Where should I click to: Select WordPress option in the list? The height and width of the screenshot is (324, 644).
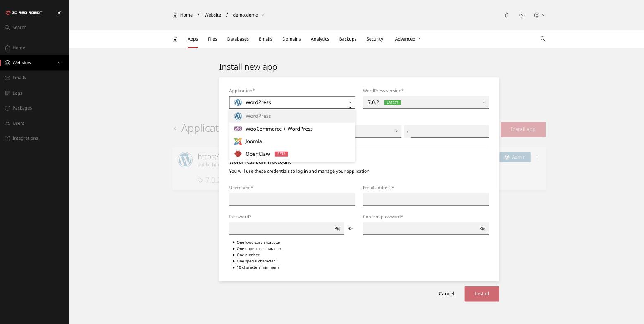click(x=292, y=116)
